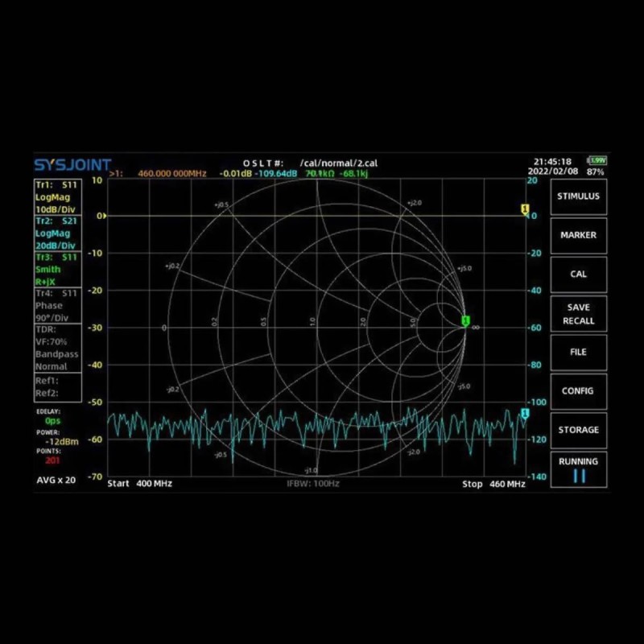This screenshot has width=644, height=644.
Task: Open the TDR settings box
Action: tap(57, 348)
